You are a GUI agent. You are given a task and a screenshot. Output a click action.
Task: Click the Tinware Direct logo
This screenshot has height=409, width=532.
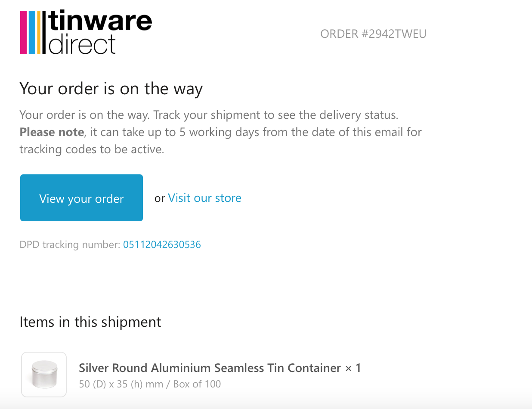[x=86, y=33]
